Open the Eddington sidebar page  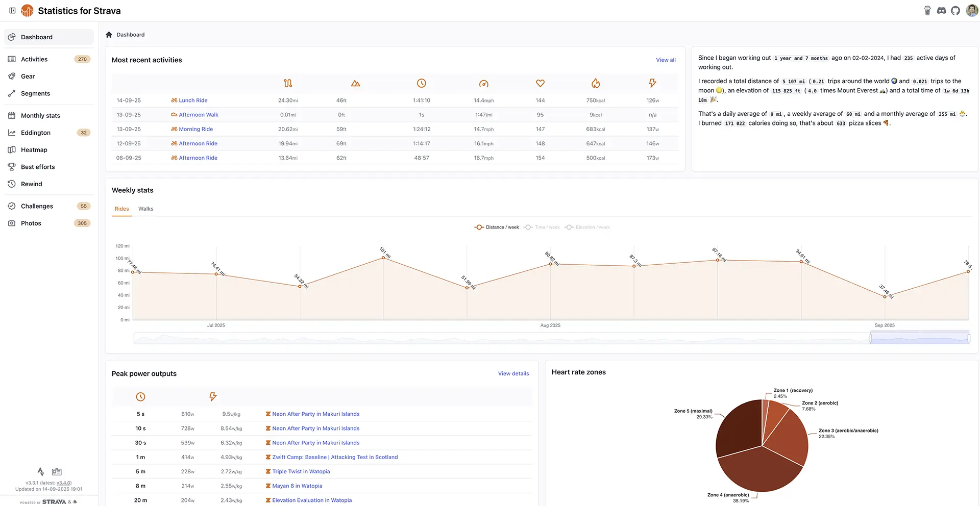[x=36, y=133]
